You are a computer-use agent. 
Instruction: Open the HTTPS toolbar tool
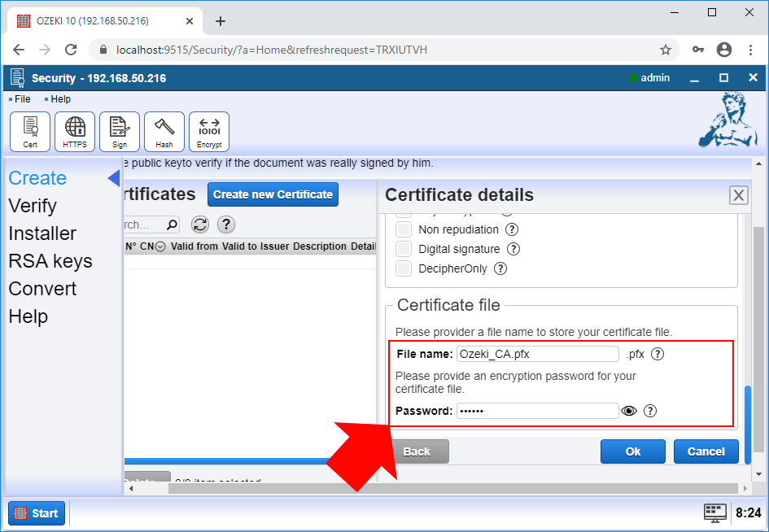[75, 132]
